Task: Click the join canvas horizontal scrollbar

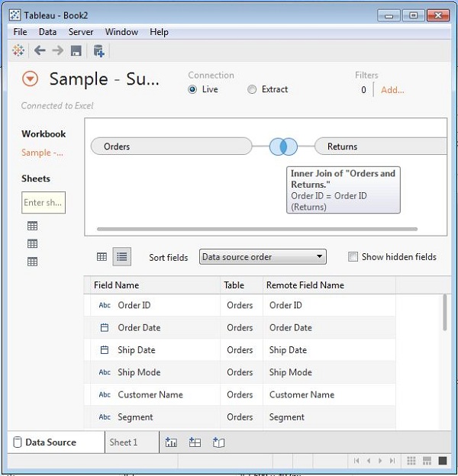Action: pyautogui.click(x=257, y=229)
